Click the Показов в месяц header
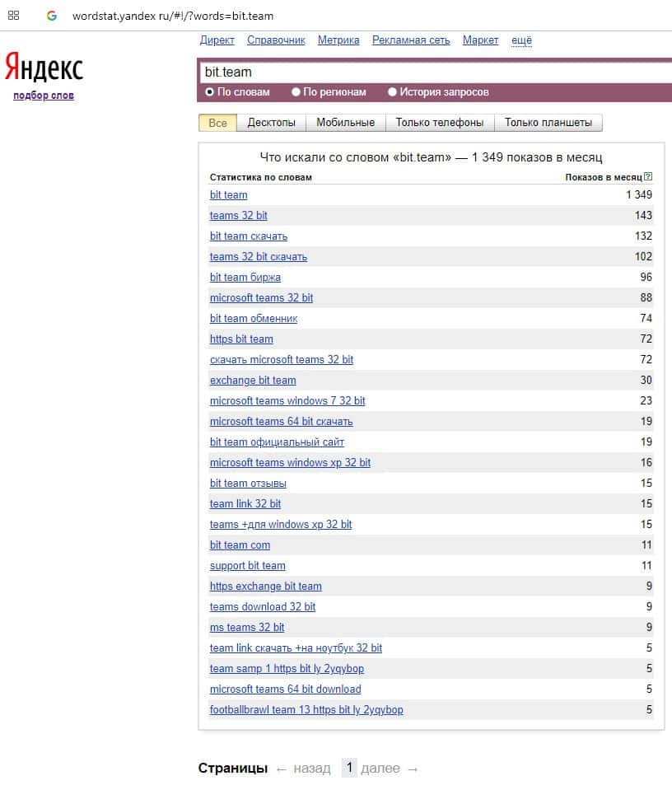 [x=604, y=177]
